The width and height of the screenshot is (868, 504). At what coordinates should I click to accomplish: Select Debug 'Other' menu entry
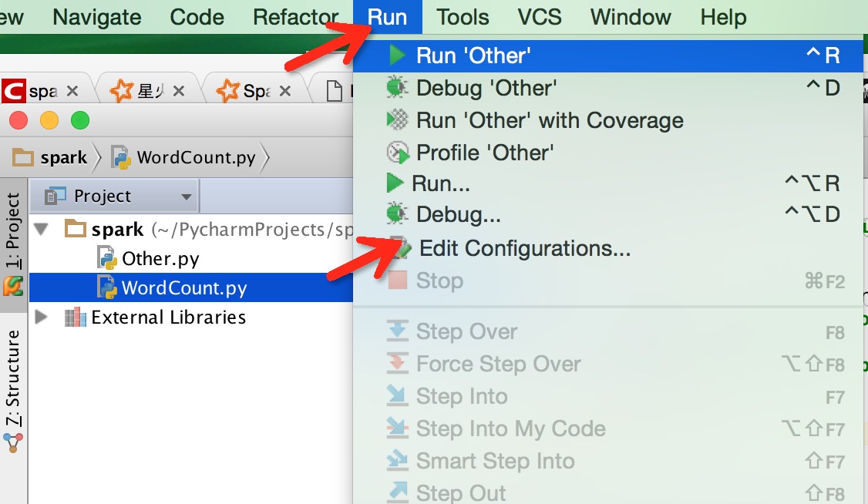[607, 88]
